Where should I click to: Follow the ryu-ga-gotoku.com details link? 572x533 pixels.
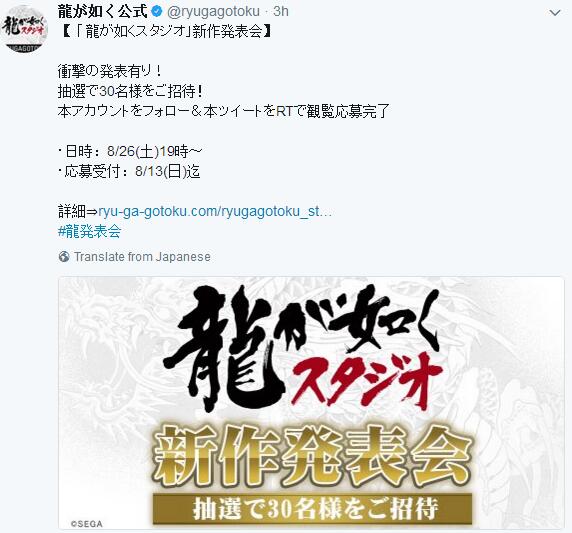tap(215, 211)
